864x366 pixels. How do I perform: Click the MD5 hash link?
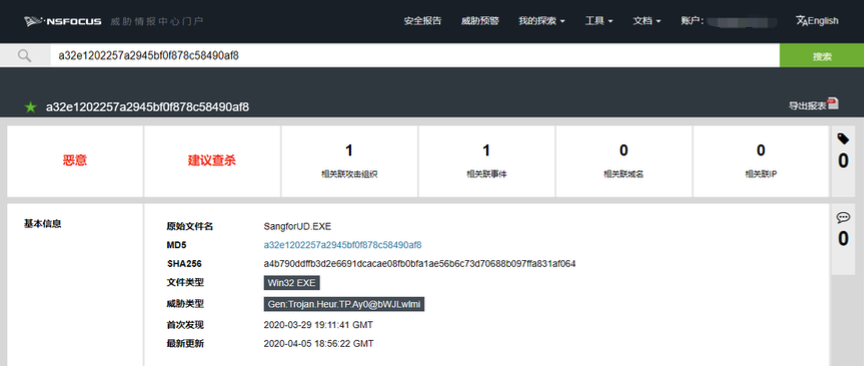(x=343, y=245)
